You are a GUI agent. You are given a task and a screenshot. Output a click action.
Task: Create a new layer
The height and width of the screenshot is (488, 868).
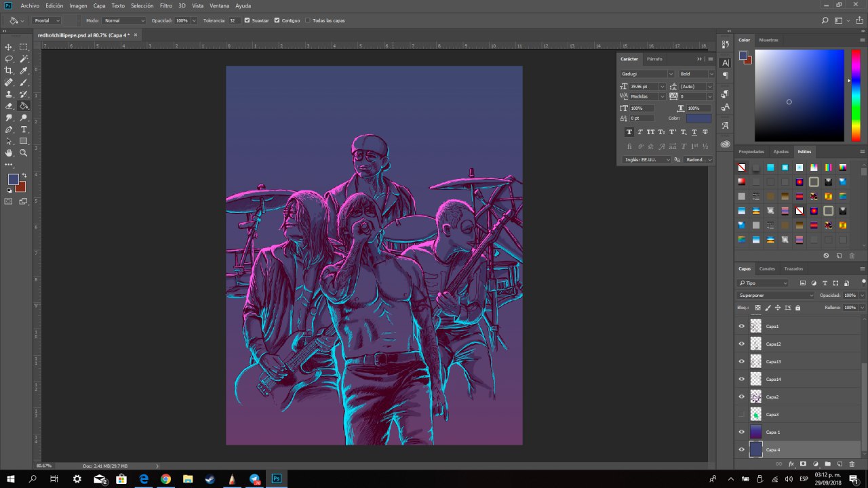tap(840, 464)
